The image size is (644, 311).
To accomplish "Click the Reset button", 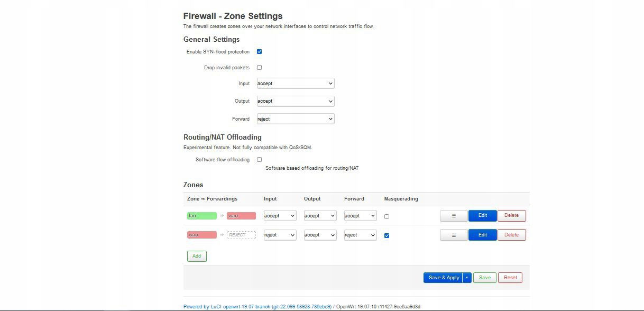I will [510, 278].
